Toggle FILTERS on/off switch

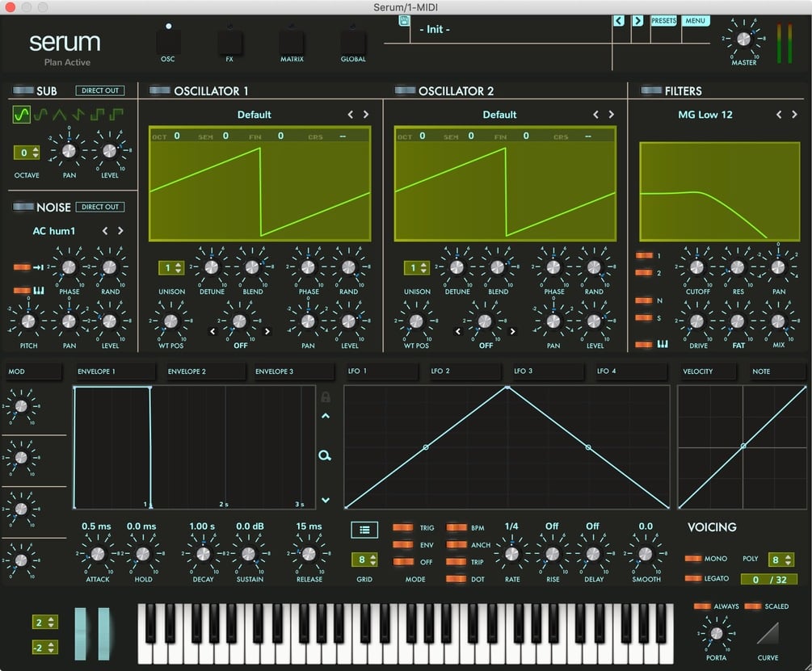[x=651, y=90]
